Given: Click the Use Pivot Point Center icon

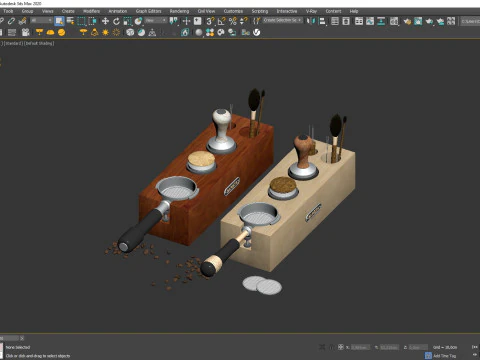Looking at the screenshot, I should click(174, 21).
